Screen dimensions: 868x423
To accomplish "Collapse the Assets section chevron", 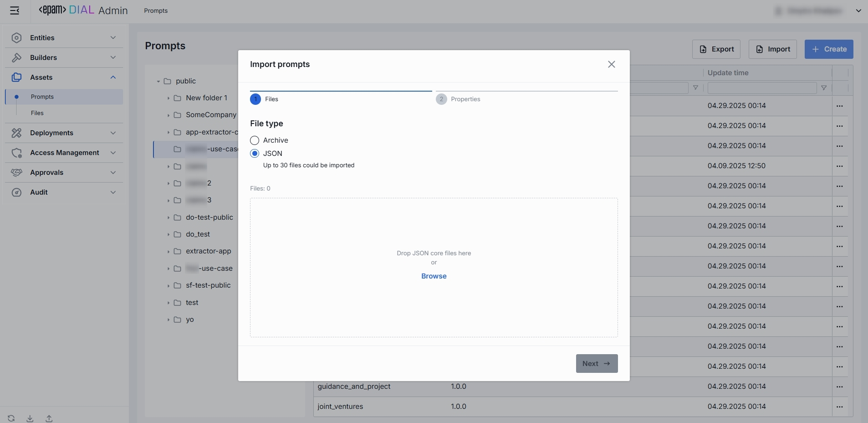I will 113,77.
